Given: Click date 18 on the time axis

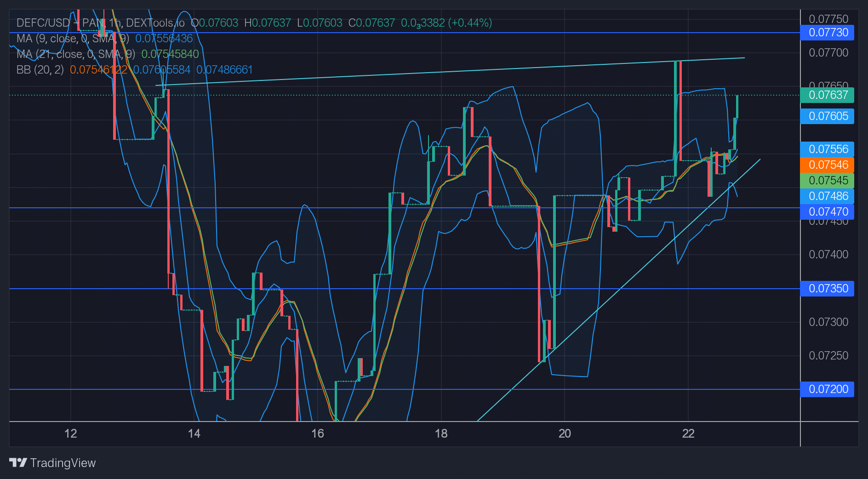Looking at the screenshot, I should (x=441, y=433).
